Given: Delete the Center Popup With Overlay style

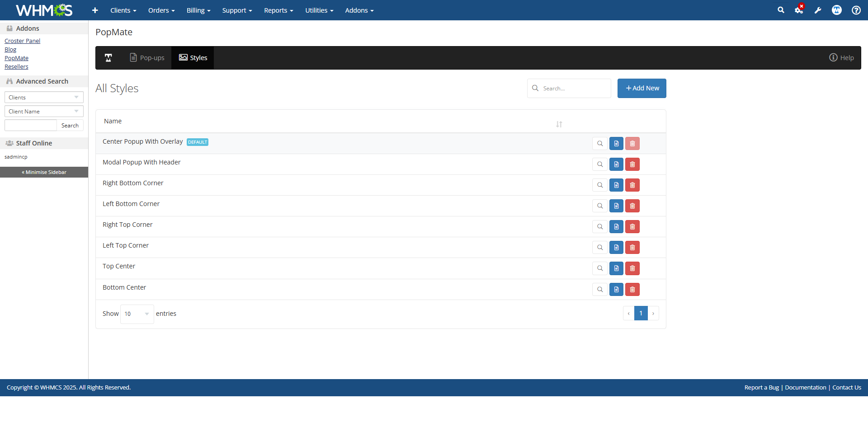Looking at the screenshot, I should [x=632, y=144].
